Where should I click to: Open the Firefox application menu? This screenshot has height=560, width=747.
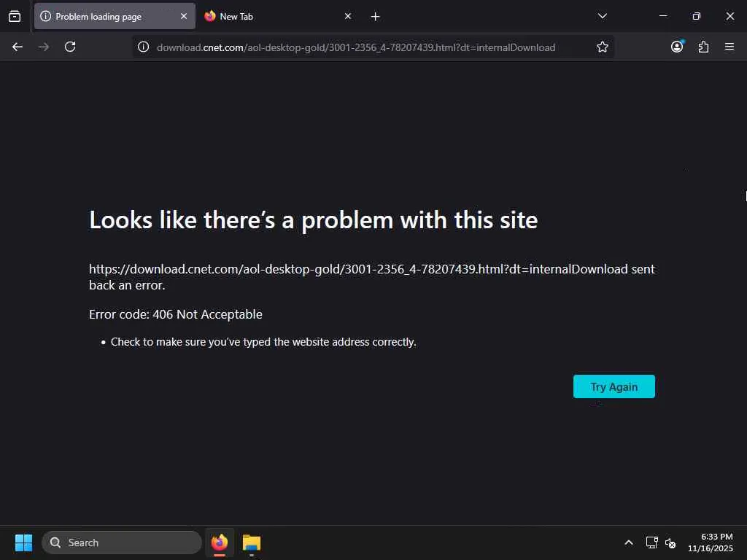coord(729,47)
